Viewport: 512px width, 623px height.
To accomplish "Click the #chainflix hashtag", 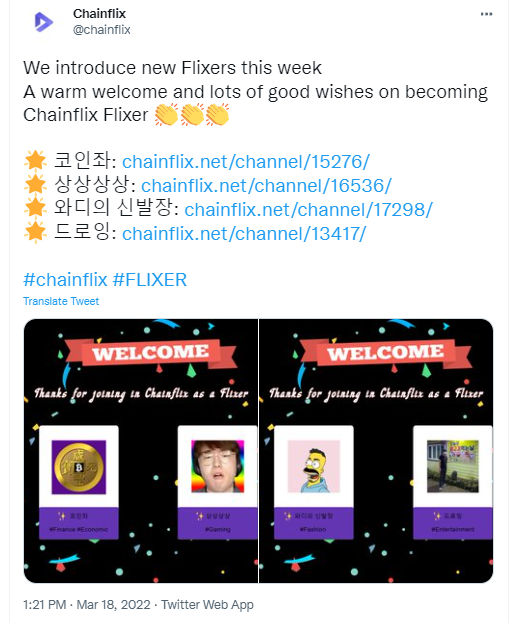I will coord(65,280).
